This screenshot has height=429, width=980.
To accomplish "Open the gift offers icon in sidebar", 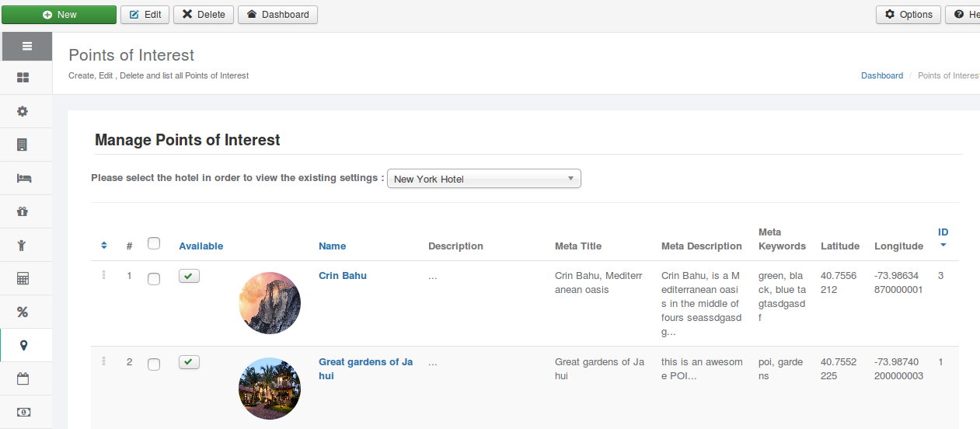I will coord(23,211).
